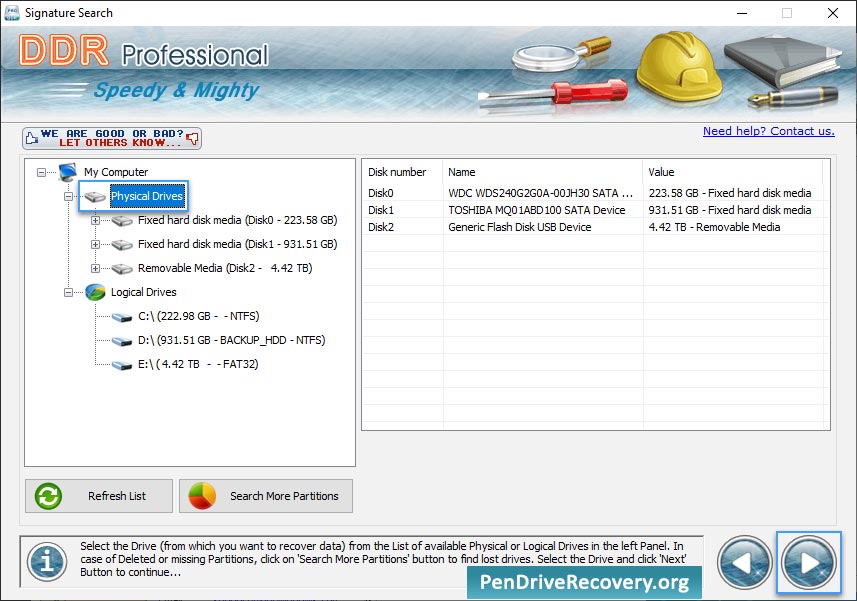Click the Disk1 fixed hard disk icon
Image resolution: width=857 pixels, height=601 pixels.
(122, 245)
